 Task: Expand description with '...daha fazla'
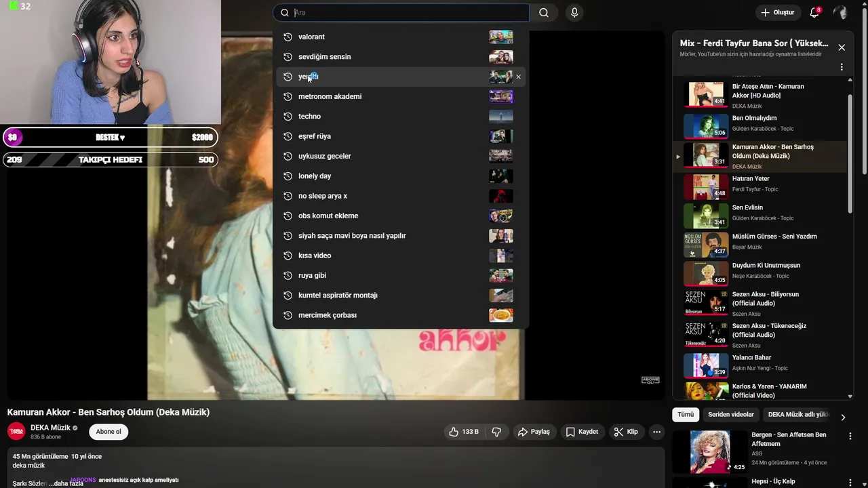(66, 484)
